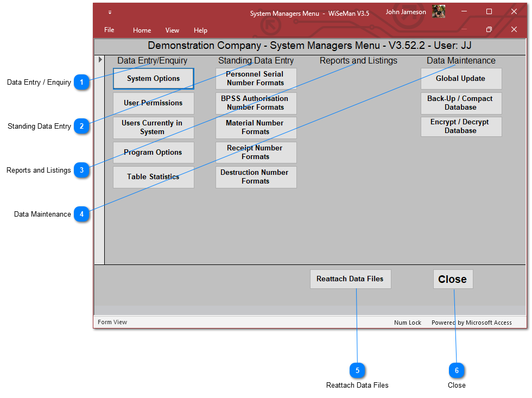The height and width of the screenshot is (398, 532).
Task: Click the inner restore window icon
Action: (489, 30)
